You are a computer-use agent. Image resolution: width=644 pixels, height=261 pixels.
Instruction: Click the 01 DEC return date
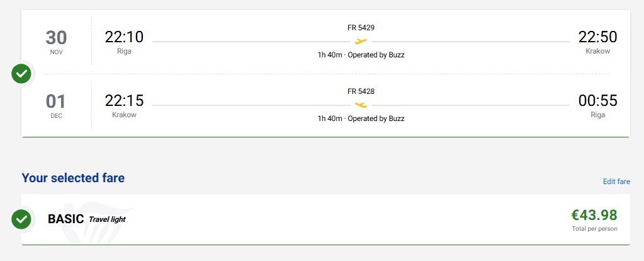tap(56, 105)
